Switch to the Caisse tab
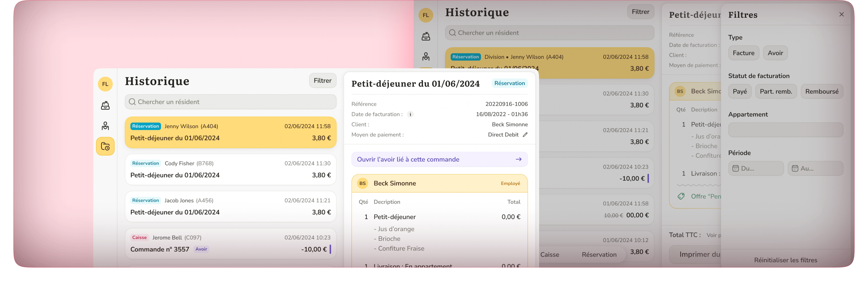 coord(550,255)
